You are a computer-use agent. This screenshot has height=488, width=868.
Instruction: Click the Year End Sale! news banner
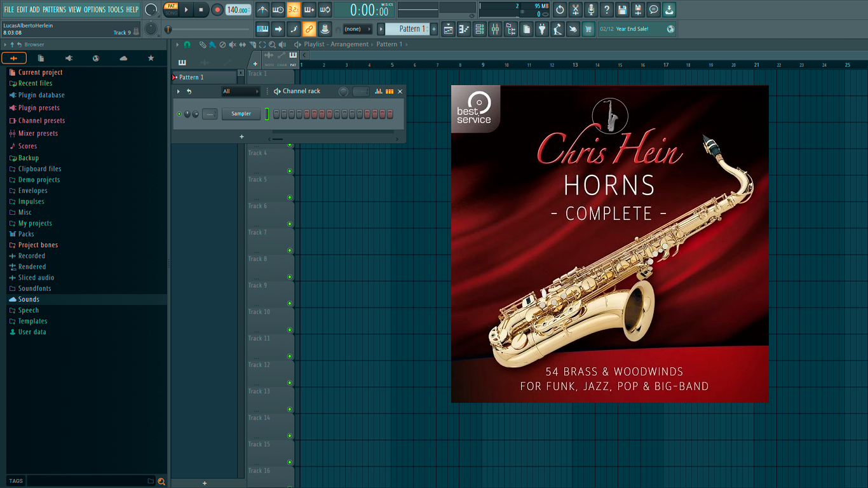point(637,29)
